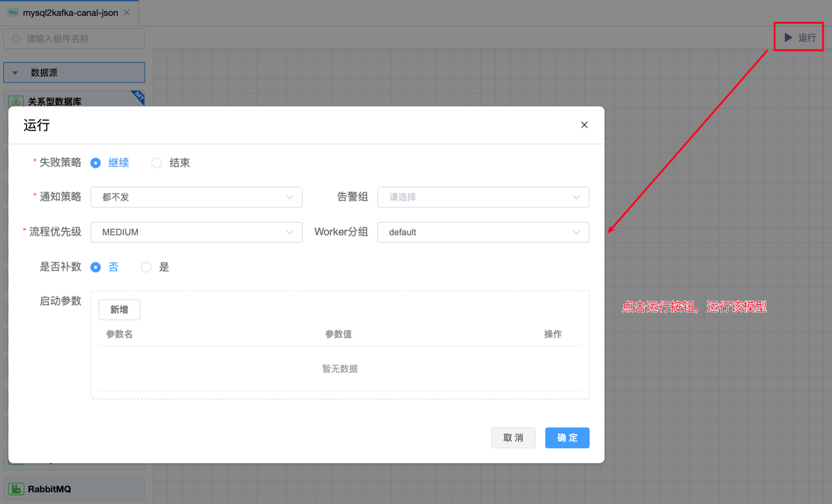Switch to the mysql2kafka-canal-json tab
832x504 pixels.
70,13
